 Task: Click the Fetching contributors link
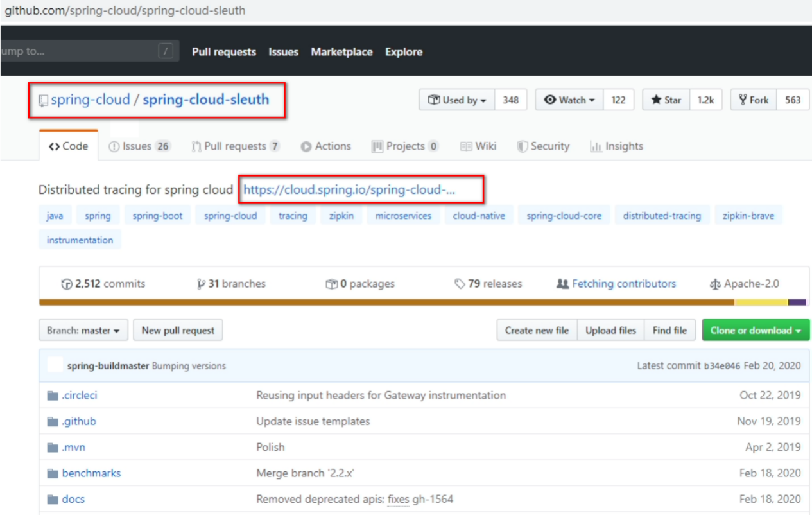[616, 284]
